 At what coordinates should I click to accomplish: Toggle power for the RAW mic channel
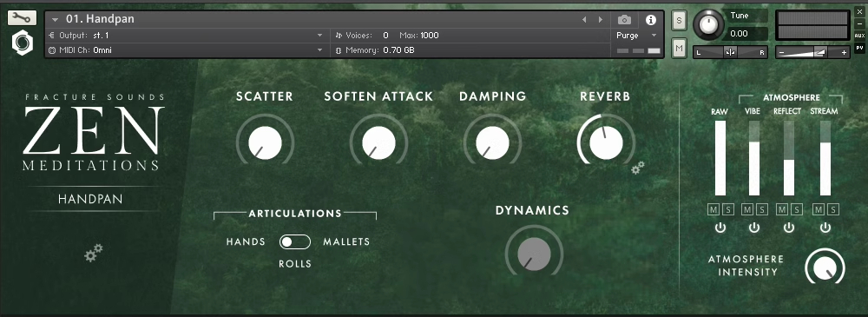pyautogui.click(x=720, y=228)
